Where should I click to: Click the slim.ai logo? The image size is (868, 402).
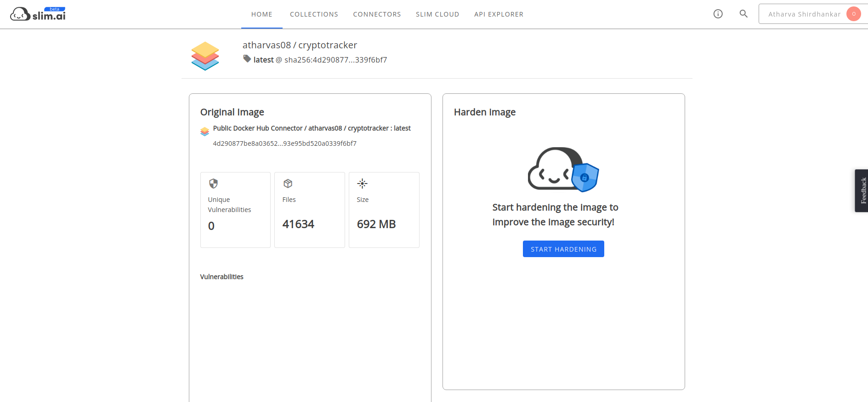[38, 14]
